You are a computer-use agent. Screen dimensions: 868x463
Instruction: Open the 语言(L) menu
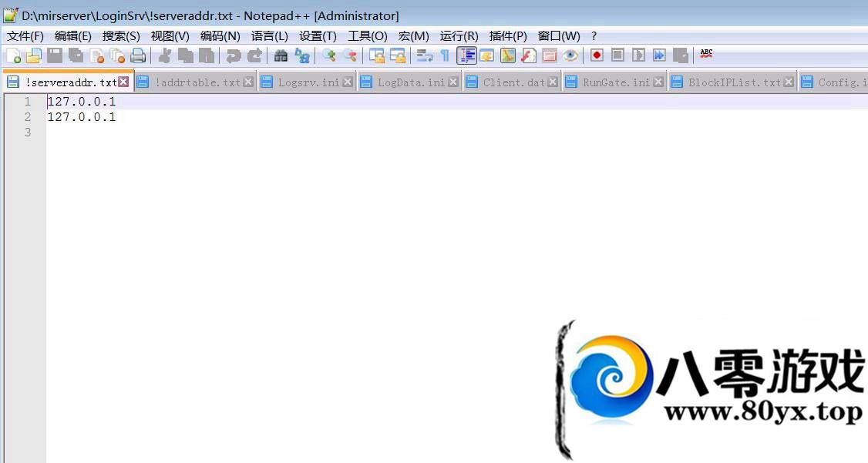(270, 36)
